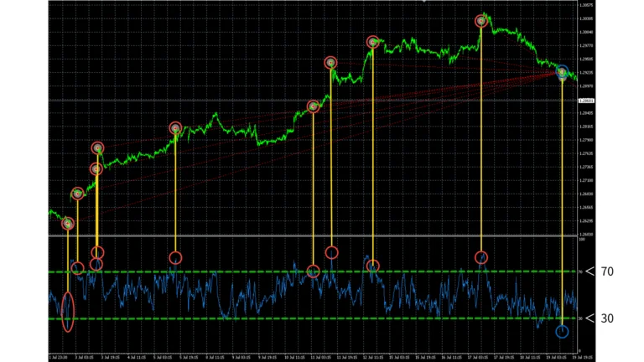
Task: Click the highest red-circled price peak marker
Action: tap(481, 21)
